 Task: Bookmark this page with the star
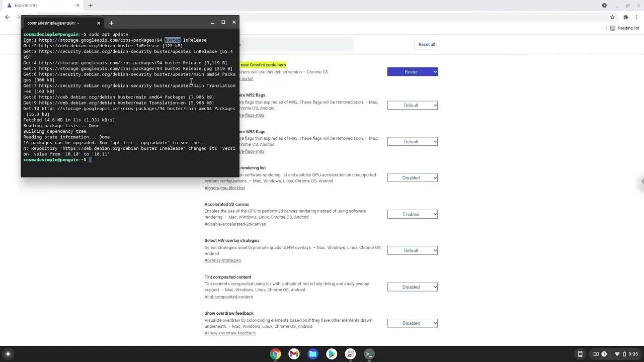point(612,17)
